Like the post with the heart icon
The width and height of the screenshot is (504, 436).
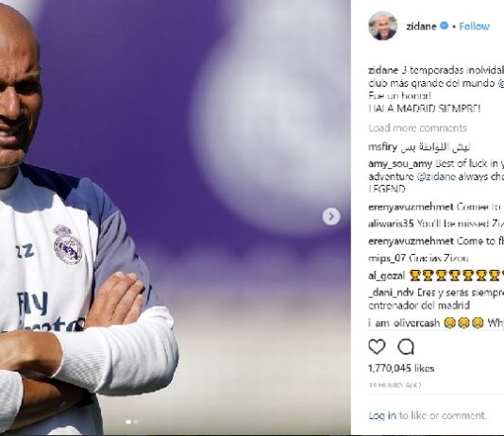coord(377,346)
